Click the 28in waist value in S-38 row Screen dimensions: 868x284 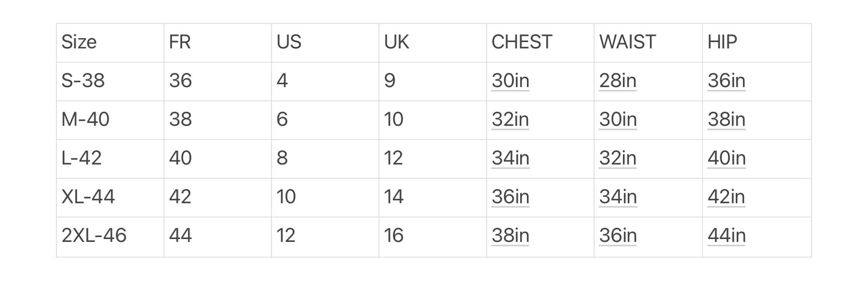[618, 80]
